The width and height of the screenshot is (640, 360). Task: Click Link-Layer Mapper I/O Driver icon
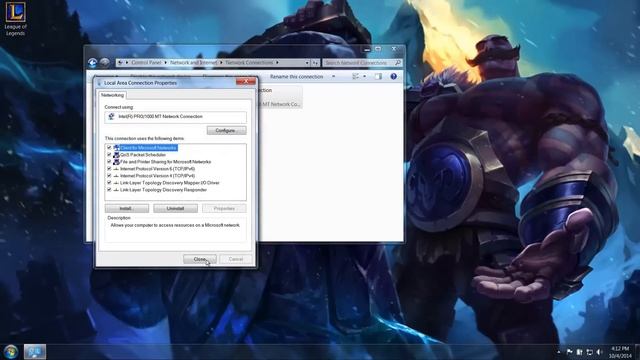[116, 183]
